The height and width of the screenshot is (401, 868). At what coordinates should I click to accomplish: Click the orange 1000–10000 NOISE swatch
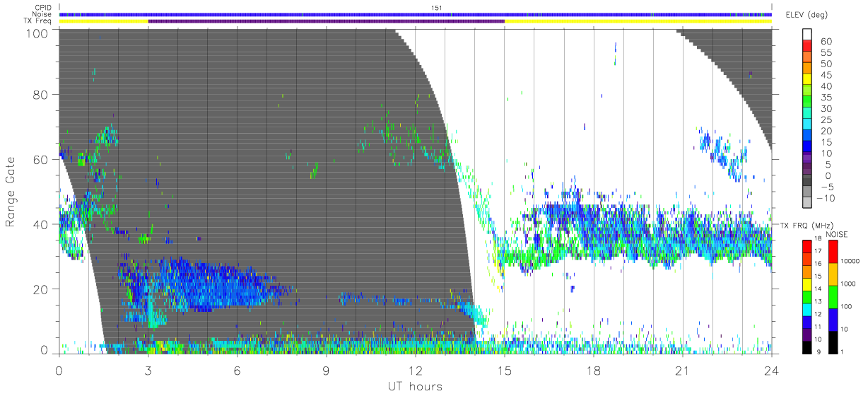coord(835,274)
